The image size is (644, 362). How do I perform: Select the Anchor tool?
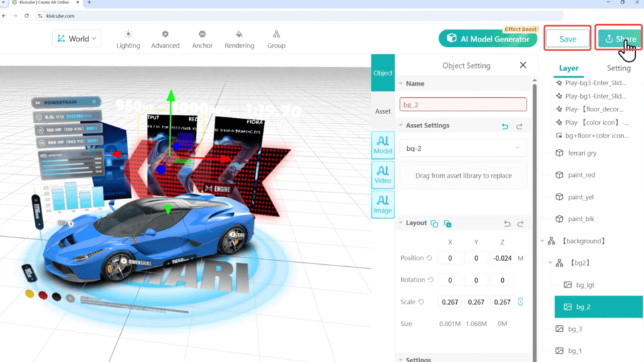click(x=202, y=40)
